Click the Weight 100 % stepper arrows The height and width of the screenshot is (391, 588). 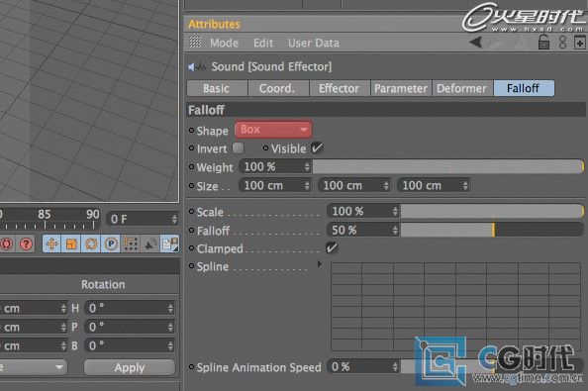click(307, 167)
